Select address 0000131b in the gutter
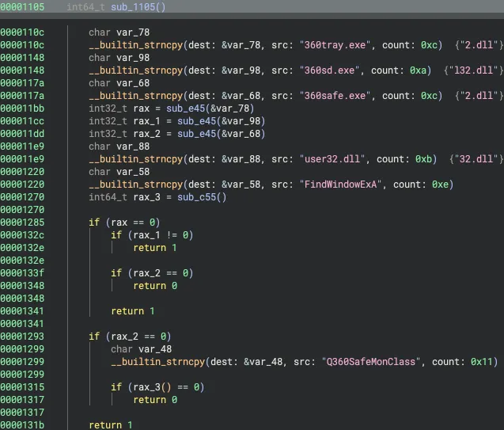This screenshot has height=430, width=504. [x=22, y=425]
